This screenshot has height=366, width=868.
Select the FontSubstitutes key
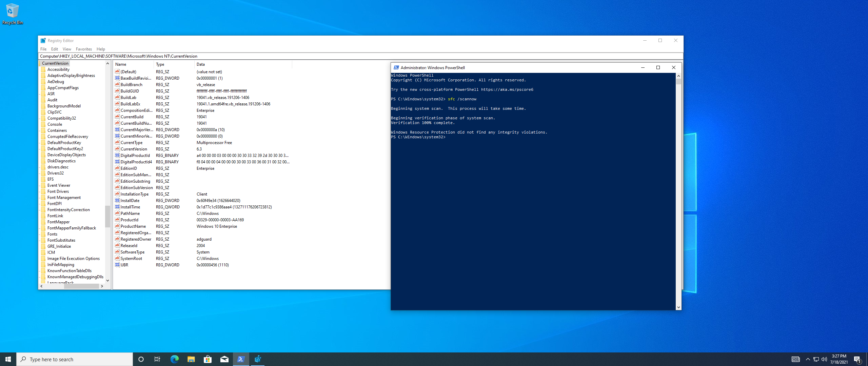coord(61,240)
